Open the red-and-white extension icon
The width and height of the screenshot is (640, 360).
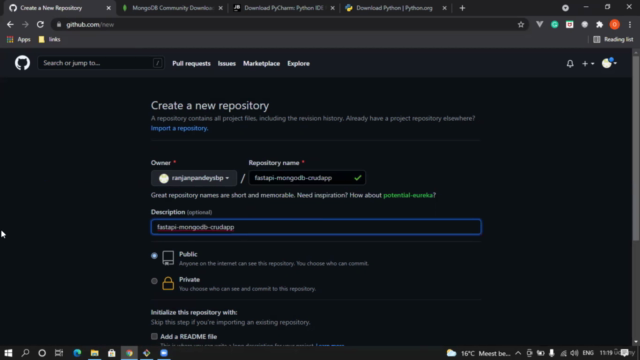[569, 24]
